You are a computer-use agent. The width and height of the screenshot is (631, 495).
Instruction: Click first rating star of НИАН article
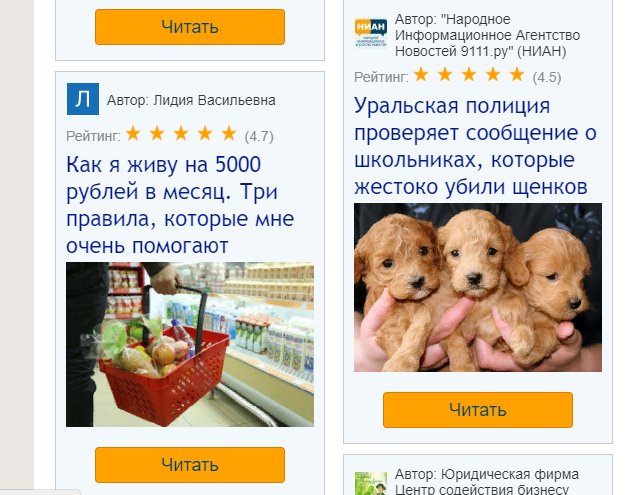click(421, 74)
